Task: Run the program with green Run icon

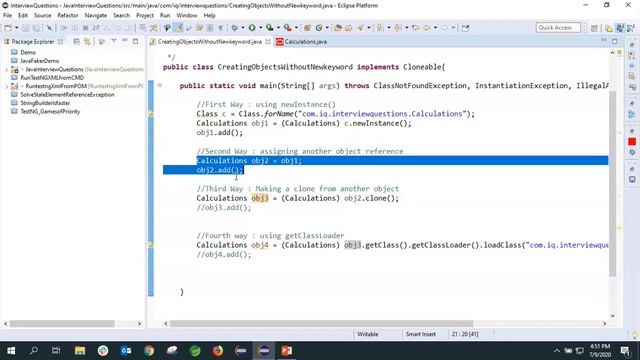Action: coord(252,28)
